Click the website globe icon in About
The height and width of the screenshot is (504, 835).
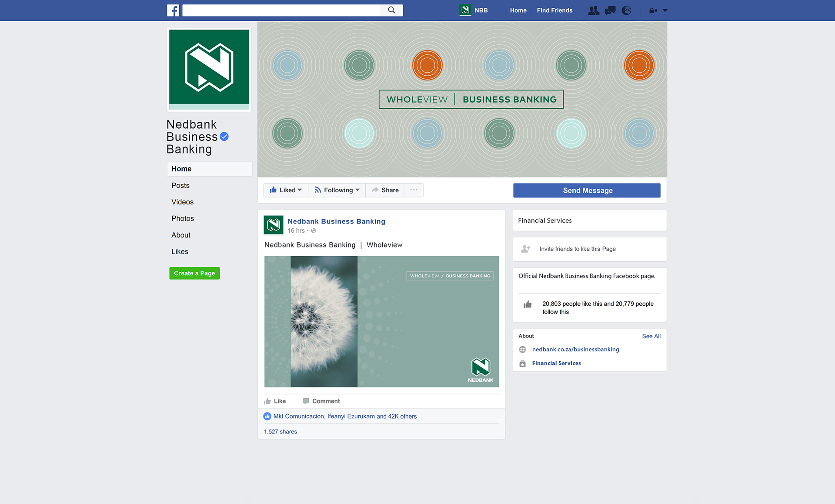click(523, 350)
